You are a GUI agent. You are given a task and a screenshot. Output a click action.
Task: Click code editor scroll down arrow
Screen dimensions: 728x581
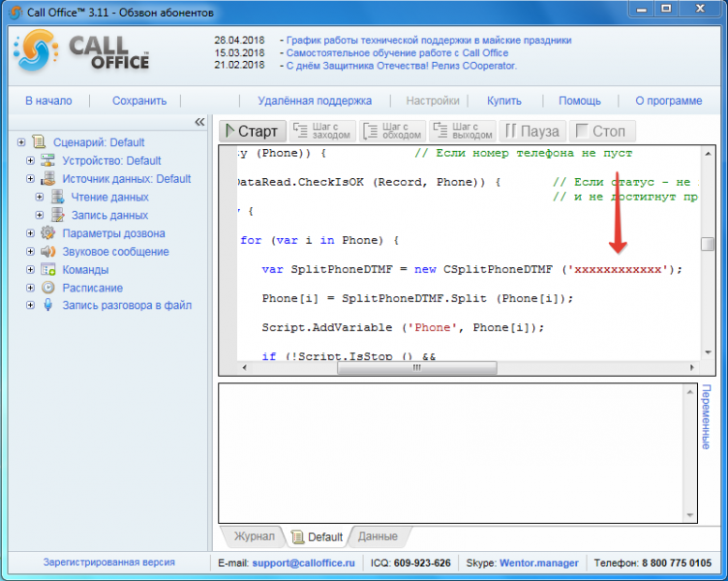tap(708, 352)
